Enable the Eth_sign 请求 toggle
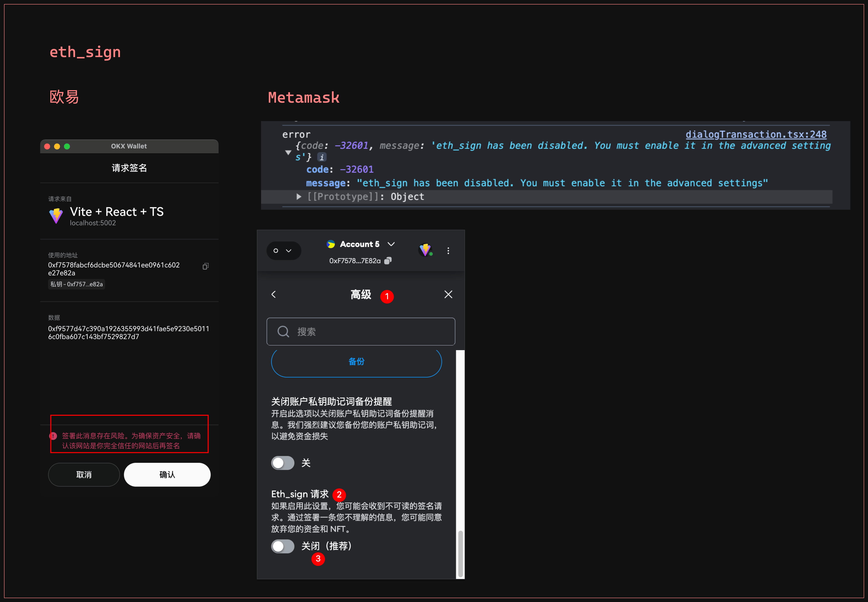This screenshot has width=868, height=602. point(283,546)
